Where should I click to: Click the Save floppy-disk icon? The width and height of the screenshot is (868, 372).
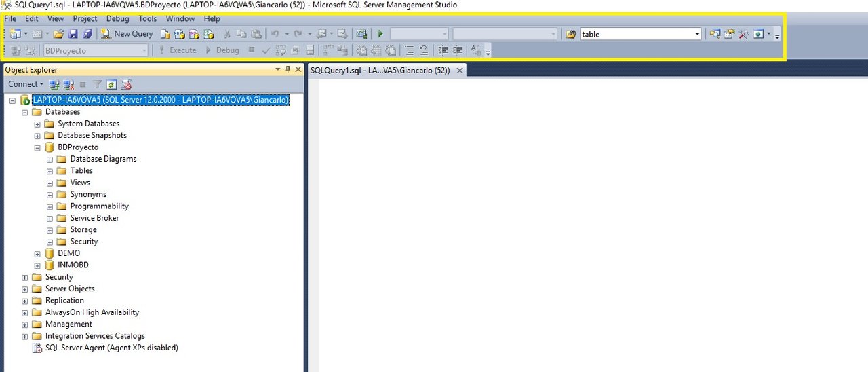tap(73, 33)
